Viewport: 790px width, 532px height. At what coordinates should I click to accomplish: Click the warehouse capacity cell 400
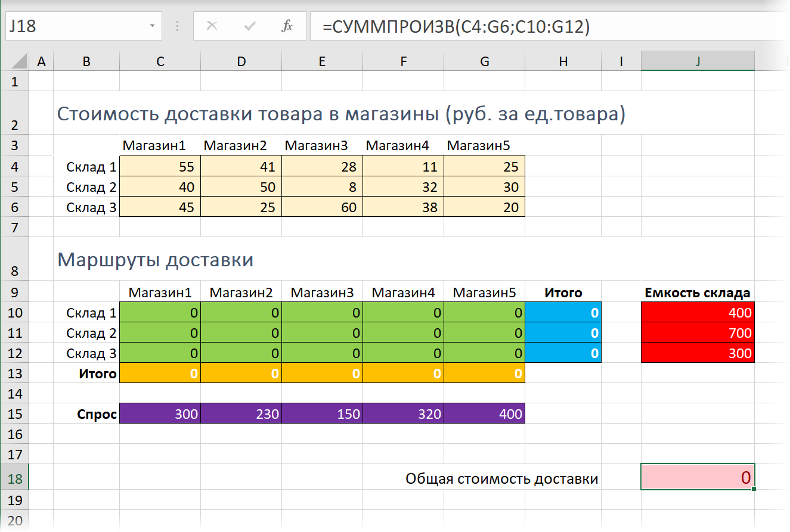[698, 312]
